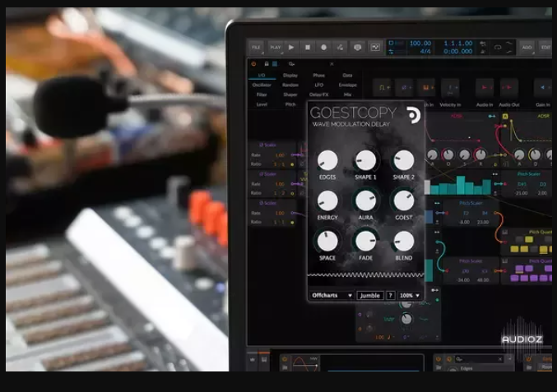Click the -21.00 value in the Pitch Scaler
Image resolution: width=557 pixels, height=392 pixels.
coord(521,193)
